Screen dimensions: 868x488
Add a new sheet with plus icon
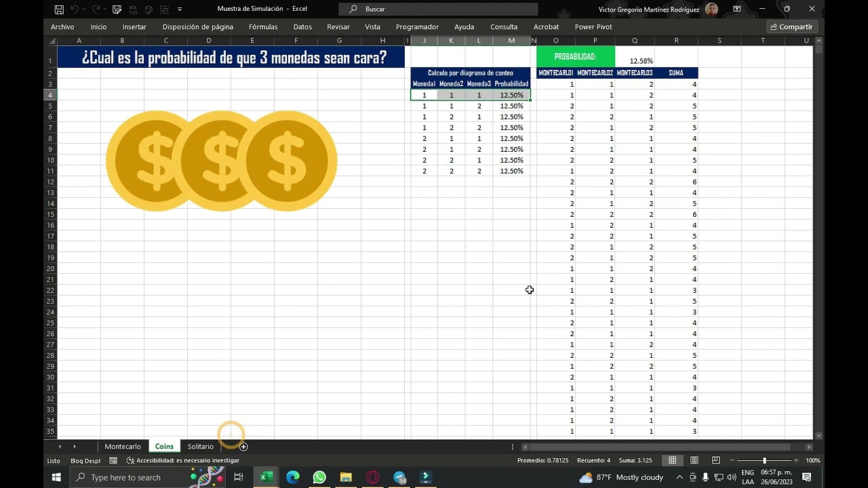(x=243, y=447)
